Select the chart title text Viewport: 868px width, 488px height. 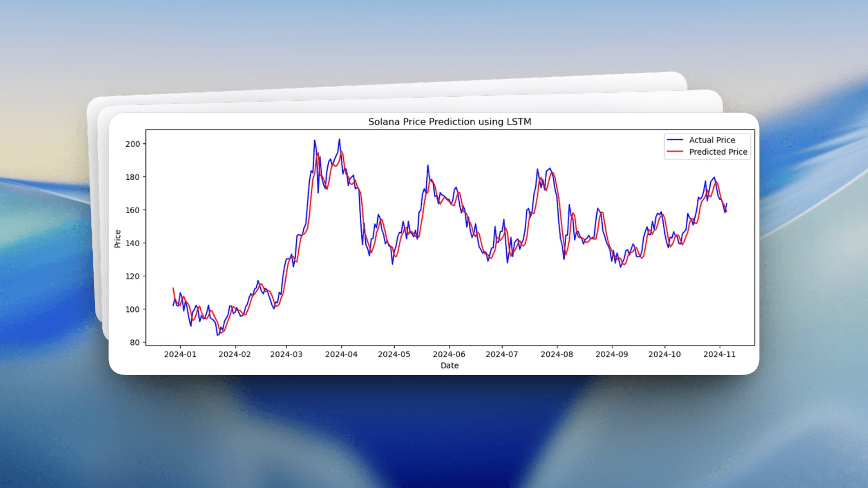(x=449, y=122)
